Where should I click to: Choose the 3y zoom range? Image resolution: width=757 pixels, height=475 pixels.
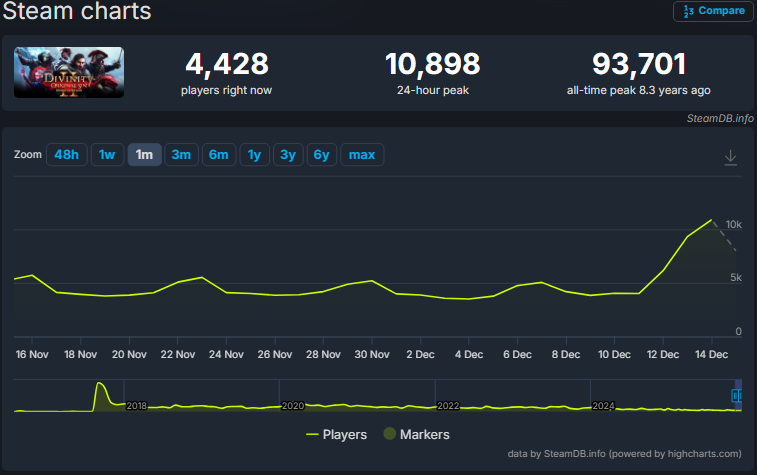click(288, 154)
